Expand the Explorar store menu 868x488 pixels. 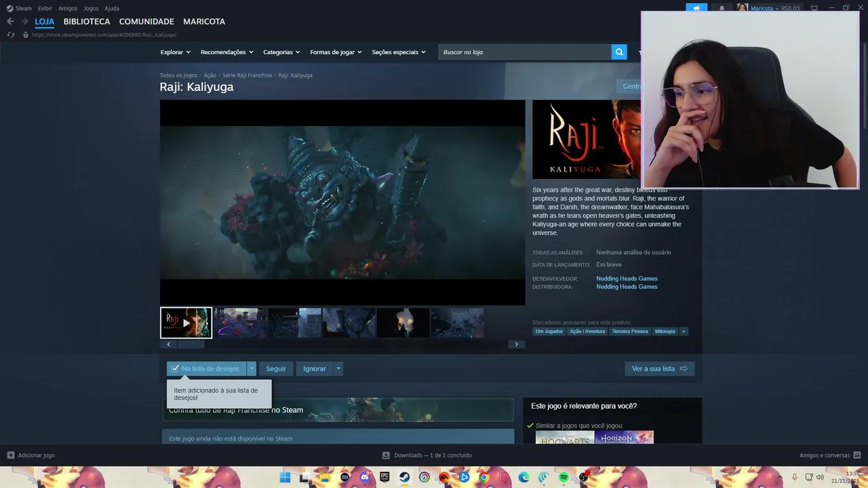tap(176, 52)
